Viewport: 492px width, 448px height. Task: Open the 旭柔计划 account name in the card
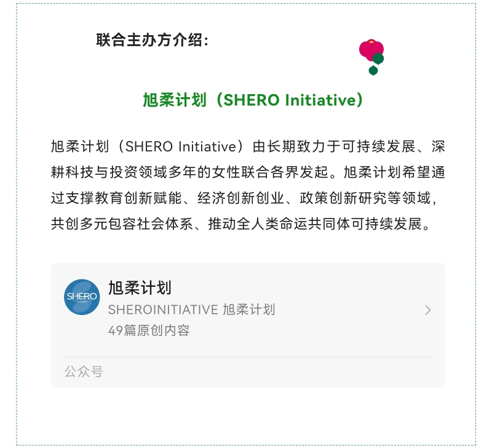pos(140,288)
